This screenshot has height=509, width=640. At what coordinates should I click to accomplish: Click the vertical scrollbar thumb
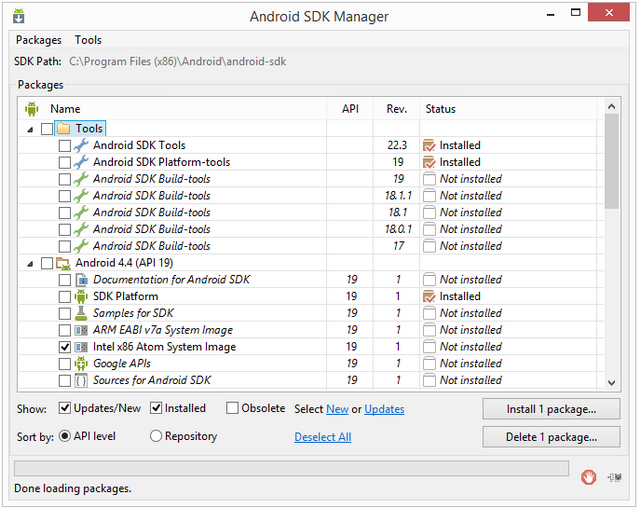point(611,161)
